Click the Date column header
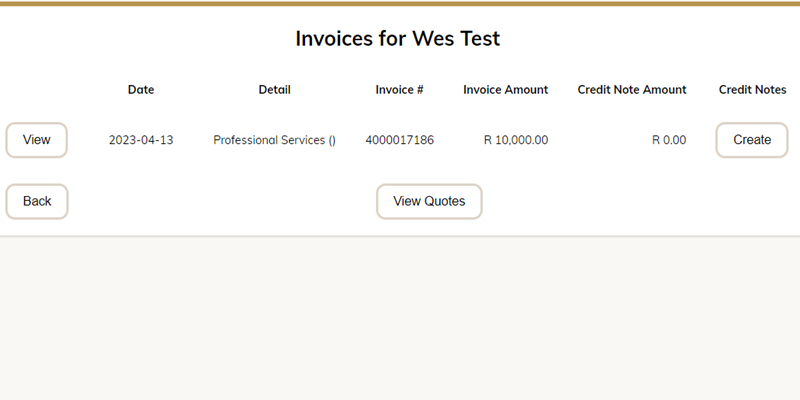Viewport: 800px width, 400px height. coord(141,90)
